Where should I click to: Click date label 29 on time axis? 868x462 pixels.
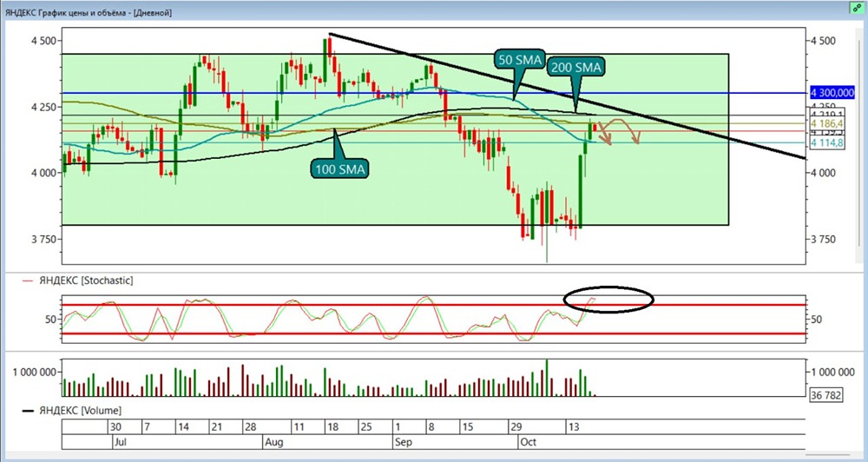coord(516,427)
